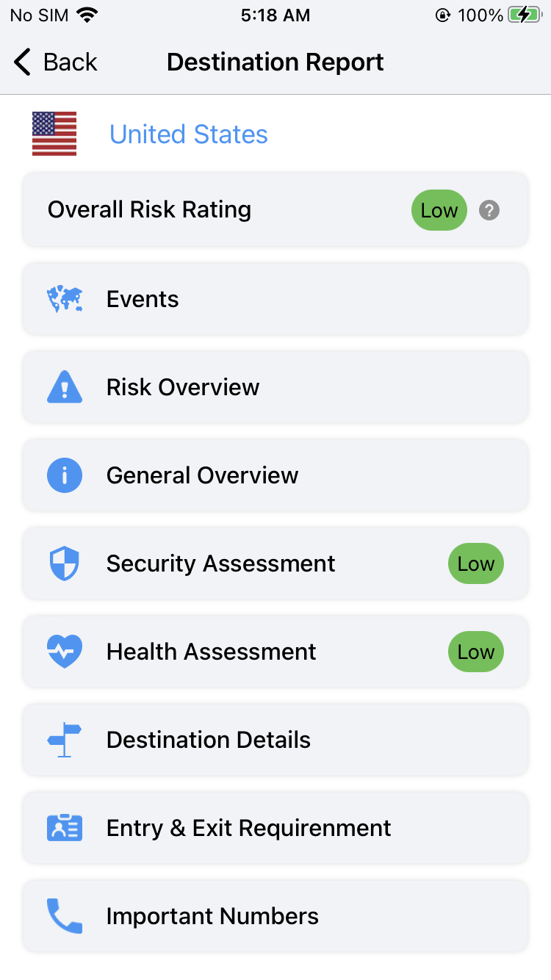
Task: Tap the United States flag image
Action: coord(54,134)
